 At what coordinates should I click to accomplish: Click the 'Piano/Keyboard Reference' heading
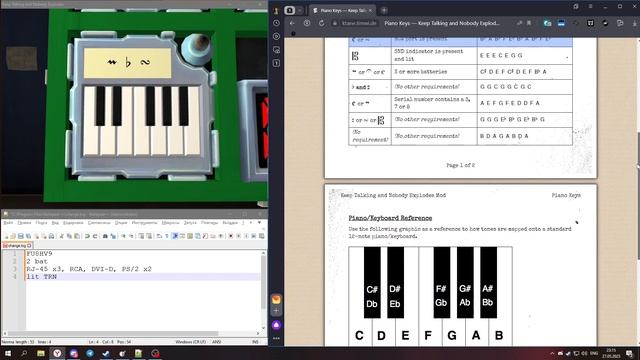(390, 218)
